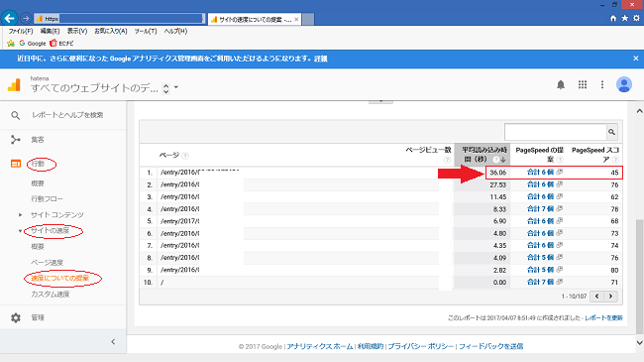Screen dimensions: 644x362
Task: Click the レポートを更新 link
Action: (603, 318)
